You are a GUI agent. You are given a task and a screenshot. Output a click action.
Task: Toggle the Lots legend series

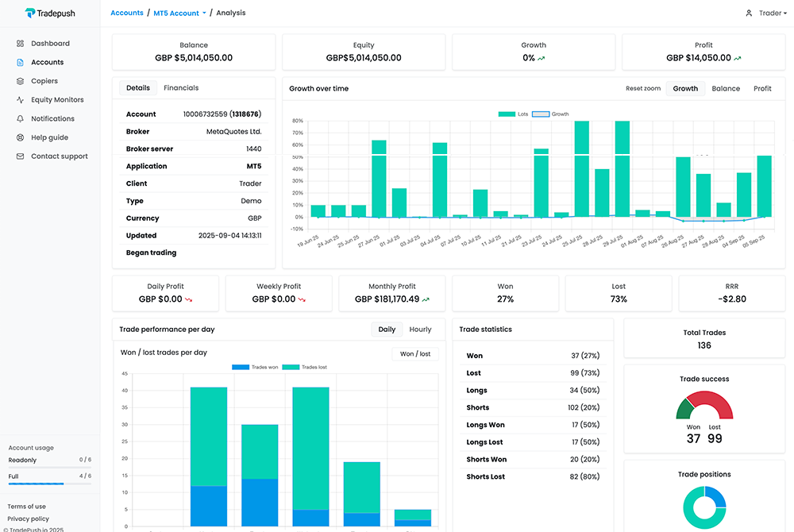point(512,114)
